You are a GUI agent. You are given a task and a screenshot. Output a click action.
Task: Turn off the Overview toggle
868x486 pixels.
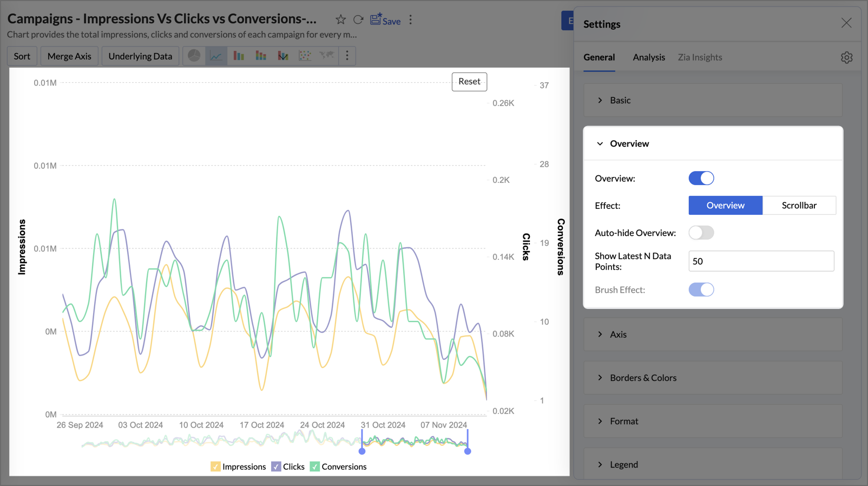point(701,178)
